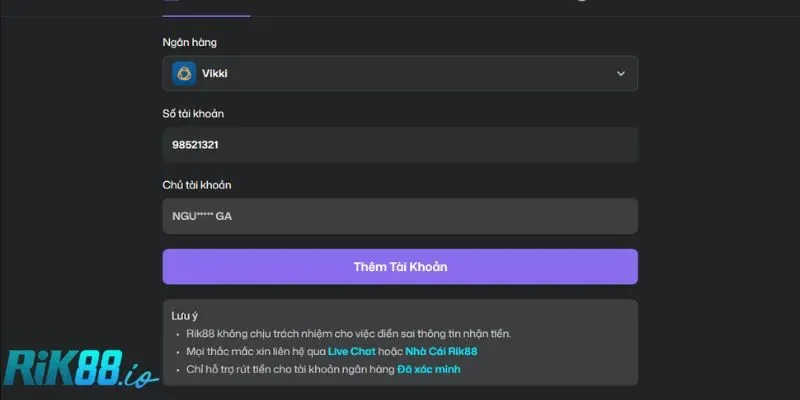The height and width of the screenshot is (400, 800).
Task: Click the Ngân hàng field label
Action: [x=189, y=42]
